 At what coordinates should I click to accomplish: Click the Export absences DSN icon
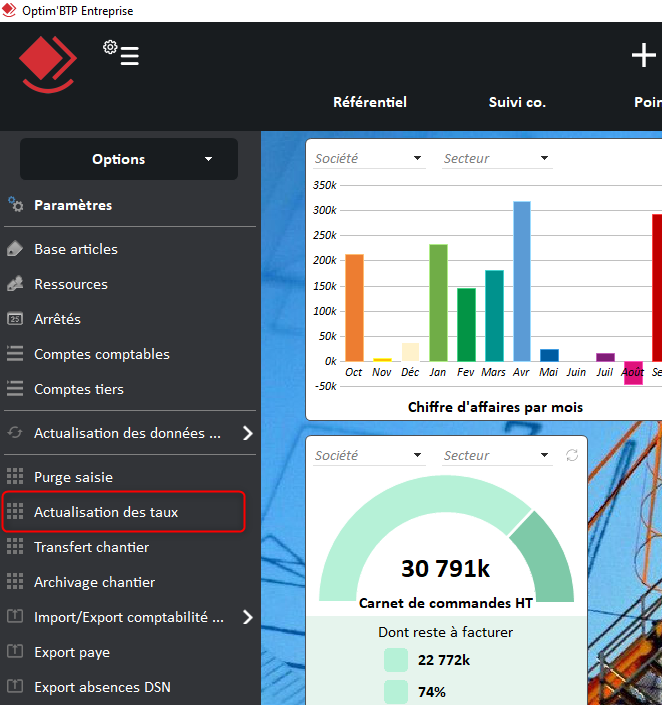coord(15,686)
